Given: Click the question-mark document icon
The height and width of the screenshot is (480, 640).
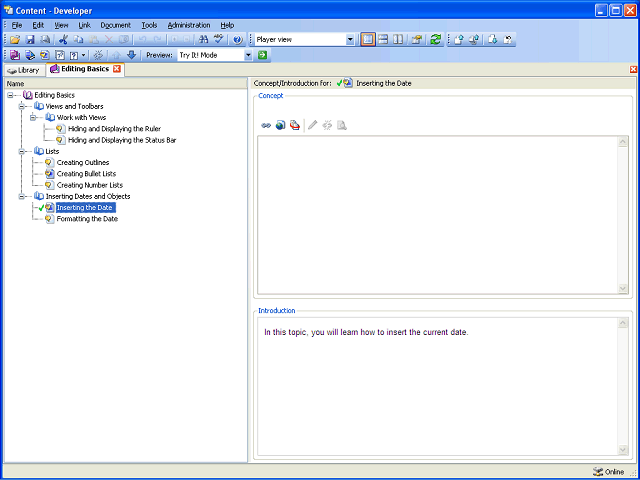Looking at the screenshot, I should pyautogui.click(x=74, y=55).
